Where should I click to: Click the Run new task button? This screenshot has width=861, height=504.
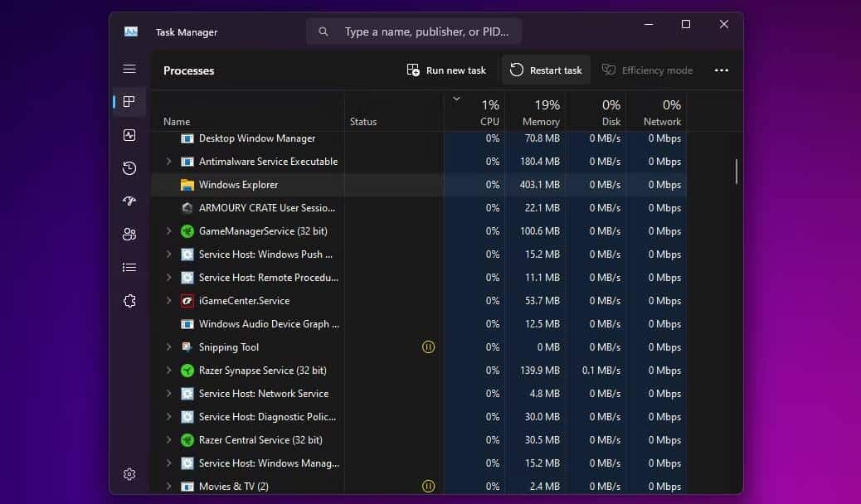[446, 70]
